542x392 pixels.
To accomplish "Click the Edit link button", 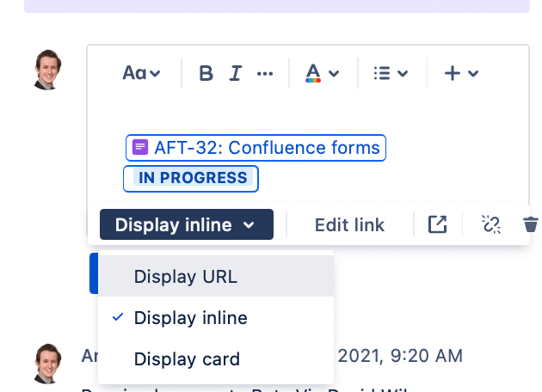I will pyautogui.click(x=349, y=225).
